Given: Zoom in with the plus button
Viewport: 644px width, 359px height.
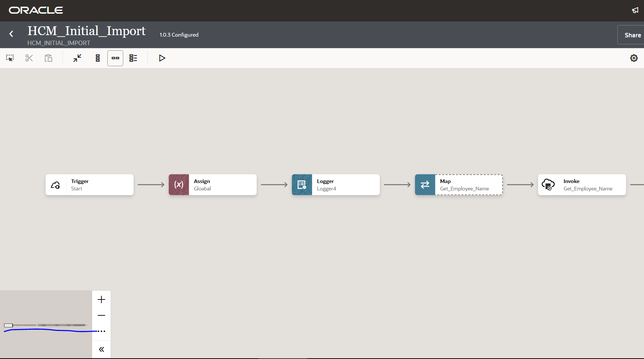Looking at the screenshot, I should pyautogui.click(x=101, y=299).
